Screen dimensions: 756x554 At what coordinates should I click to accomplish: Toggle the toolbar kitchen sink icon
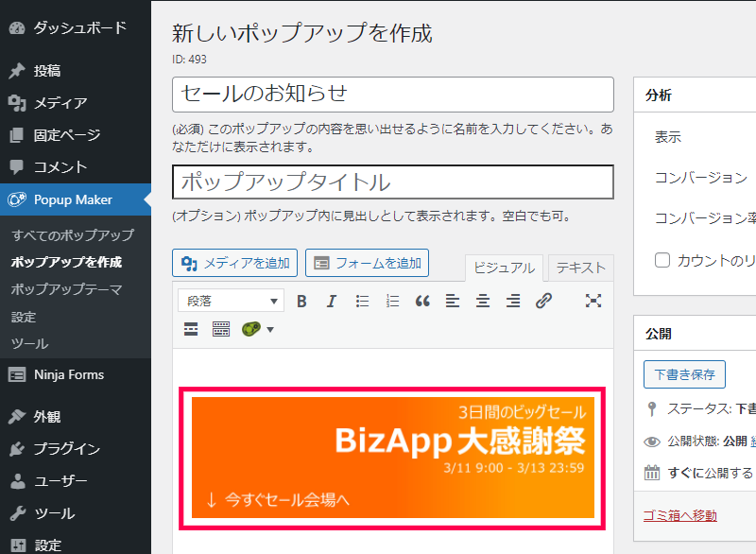[x=221, y=329]
